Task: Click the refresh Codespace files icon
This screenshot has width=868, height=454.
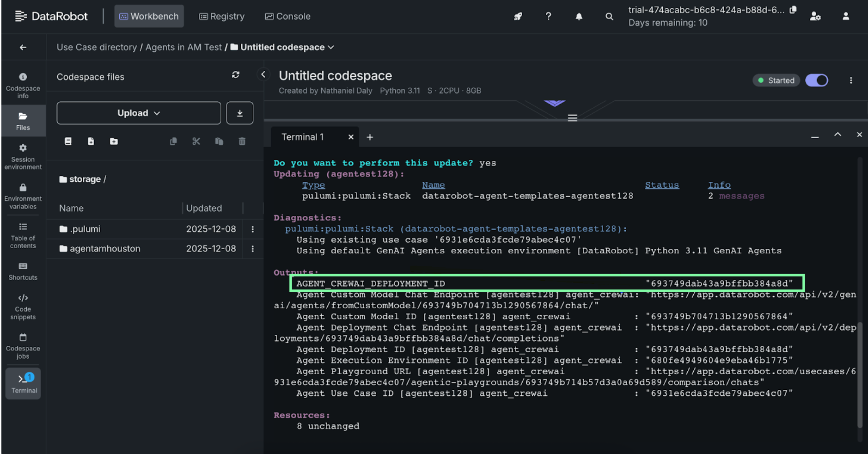Action: pyautogui.click(x=236, y=75)
